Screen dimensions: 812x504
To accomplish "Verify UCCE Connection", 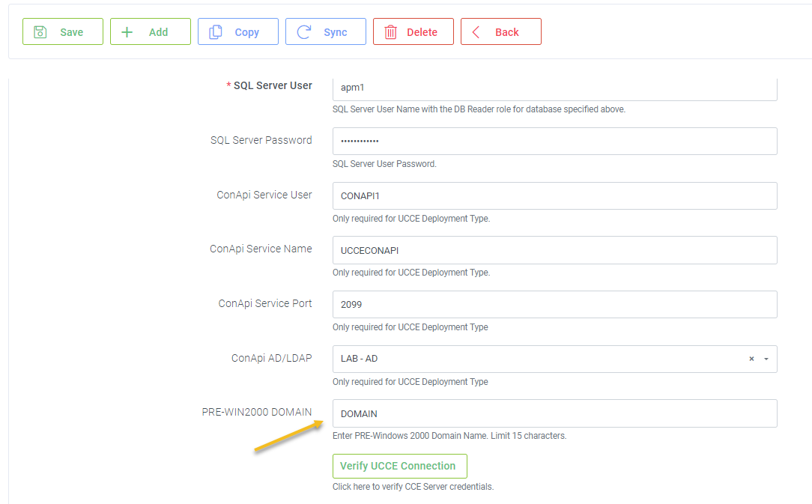I will pyautogui.click(x=399, y=466).
